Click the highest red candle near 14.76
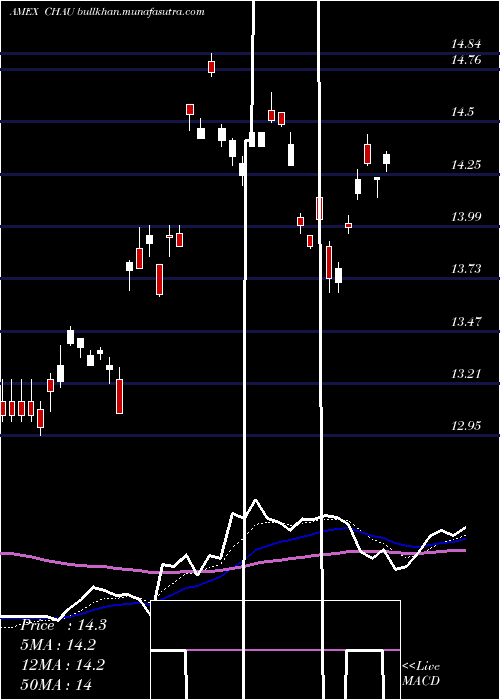Image resolution: width=500 pixels, height=700 pixels. coord(212,66)
